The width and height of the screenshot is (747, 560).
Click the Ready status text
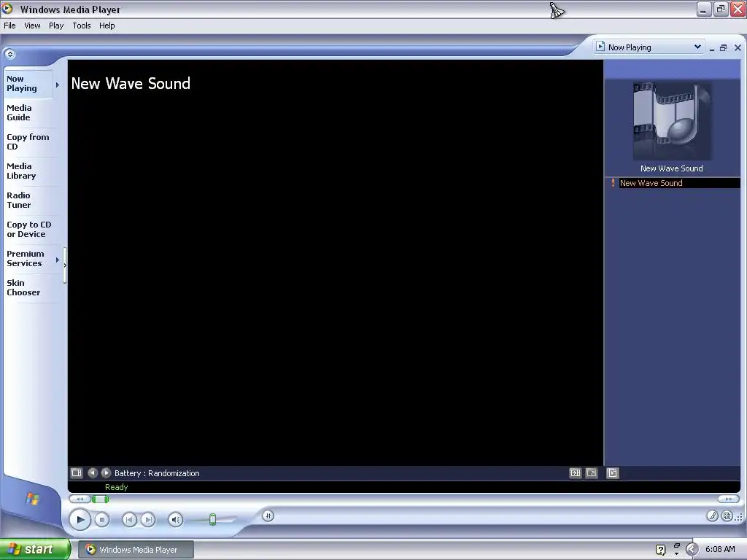(x=116, y=487)
